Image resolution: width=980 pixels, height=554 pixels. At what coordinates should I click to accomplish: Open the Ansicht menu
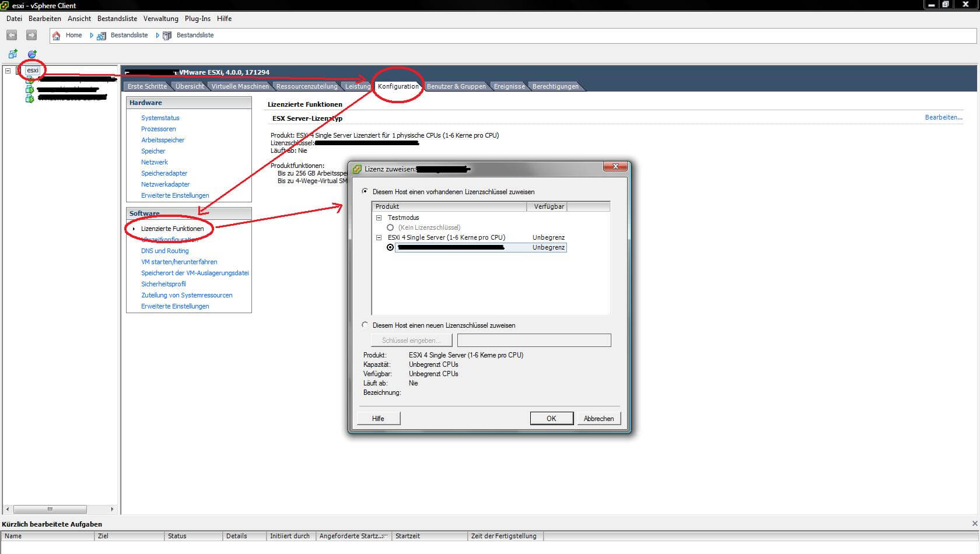79,19
